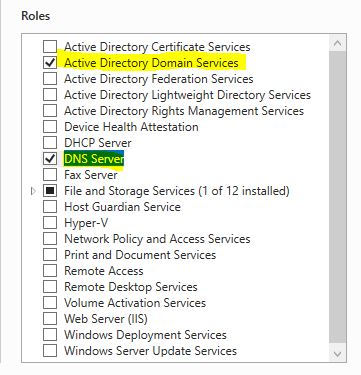The width and height of the screenshot is (361, 375).
Task: Check the Remote Desktop Services checkbox
Action: [x=50, y=287]
